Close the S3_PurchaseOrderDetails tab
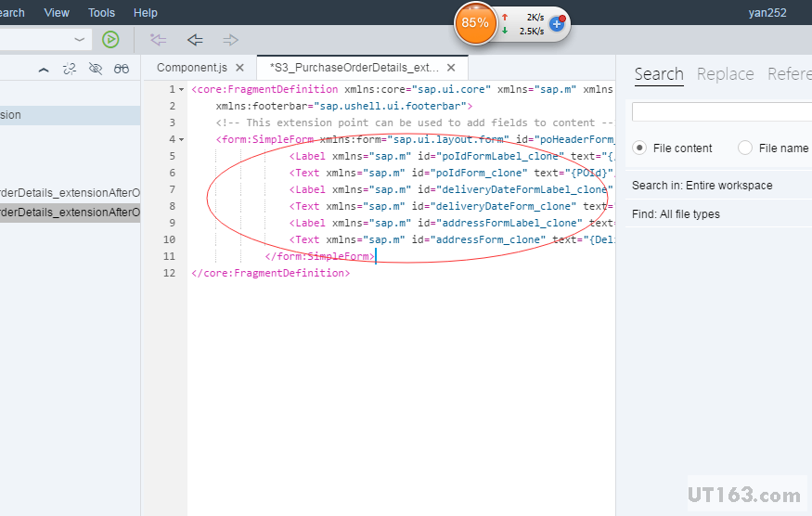Viewport: 812px width, 516px height. [x=451, y=68]
